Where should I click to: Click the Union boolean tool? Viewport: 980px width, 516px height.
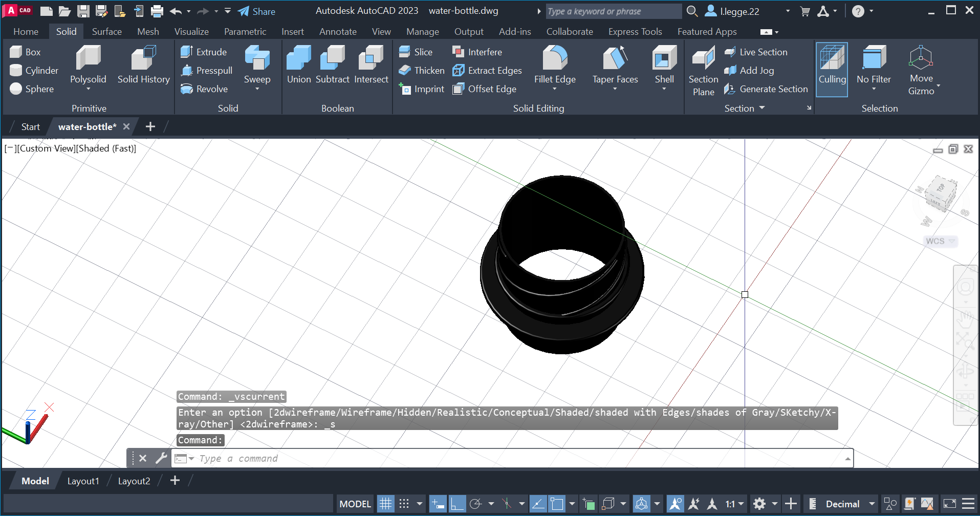299,64
